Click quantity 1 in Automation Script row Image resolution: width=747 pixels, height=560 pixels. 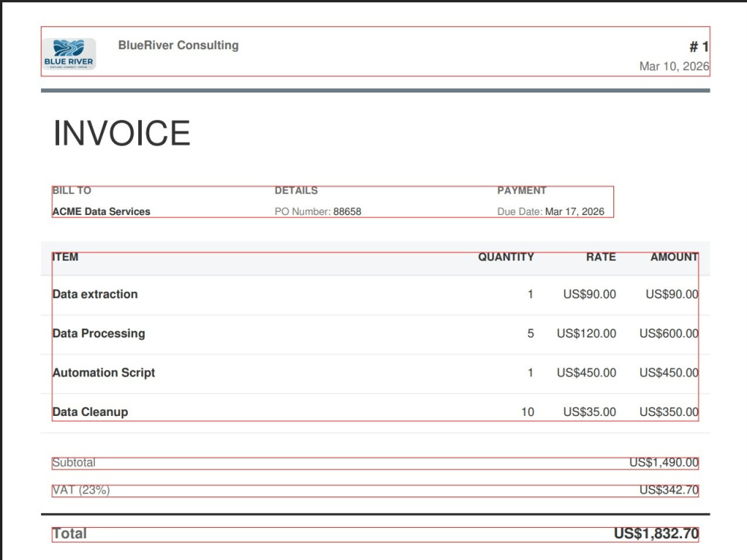pos(530,373)
